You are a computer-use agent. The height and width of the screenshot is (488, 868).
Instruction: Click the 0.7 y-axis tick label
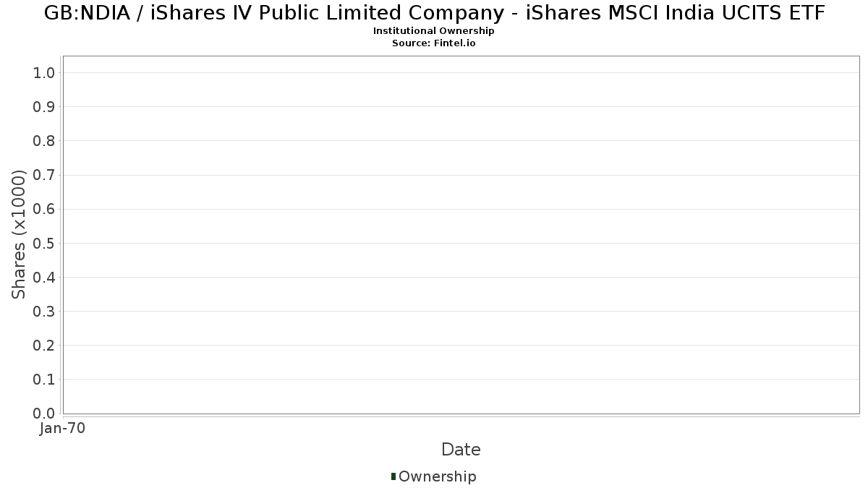coord(44,175)
